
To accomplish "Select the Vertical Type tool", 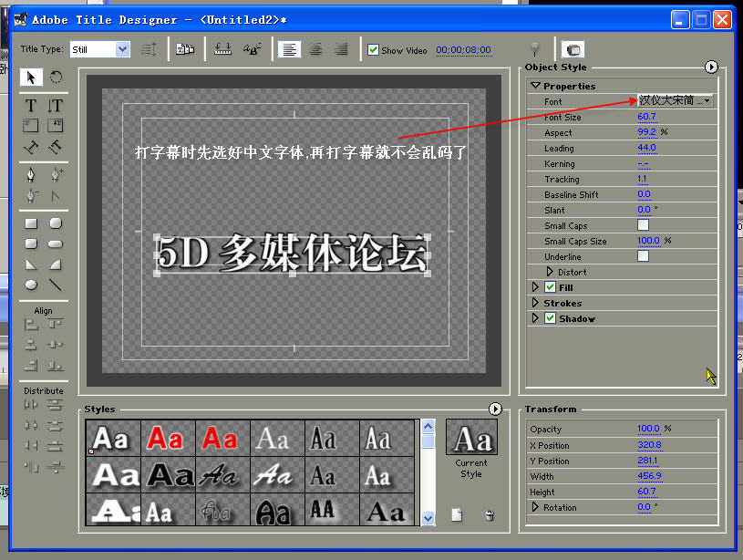I will [55, 105].
